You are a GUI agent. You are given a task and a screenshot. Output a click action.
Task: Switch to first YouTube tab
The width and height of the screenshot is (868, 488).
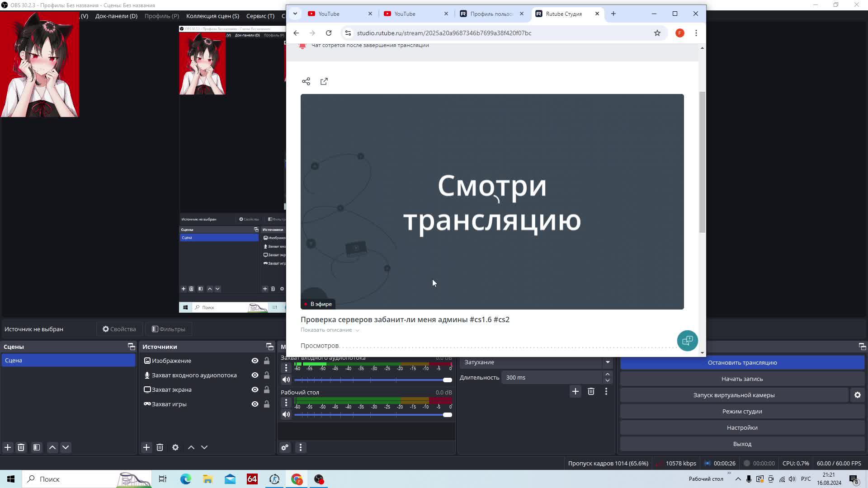tap(339, 14)
